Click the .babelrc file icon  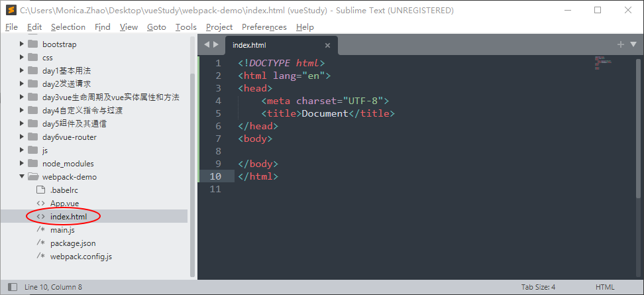coord(40,190)
